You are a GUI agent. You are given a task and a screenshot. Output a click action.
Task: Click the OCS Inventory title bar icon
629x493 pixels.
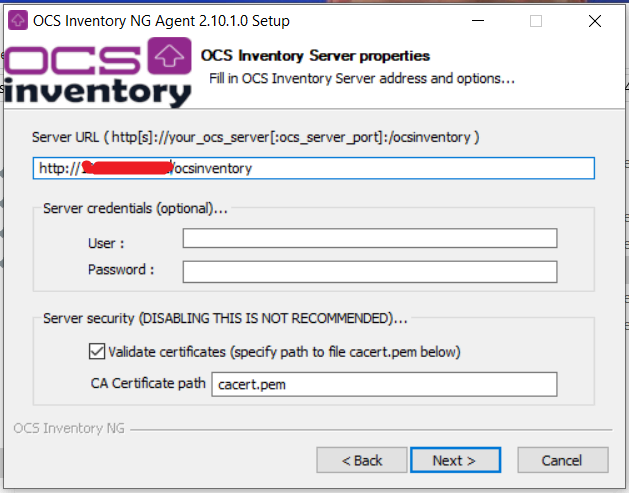pos(18,20)
